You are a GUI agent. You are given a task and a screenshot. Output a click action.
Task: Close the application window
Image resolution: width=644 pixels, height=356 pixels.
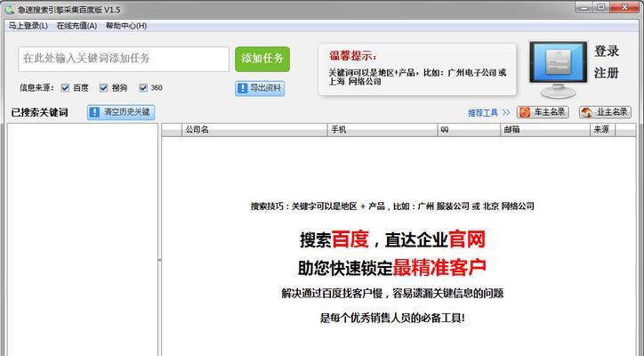click(624, 7)
